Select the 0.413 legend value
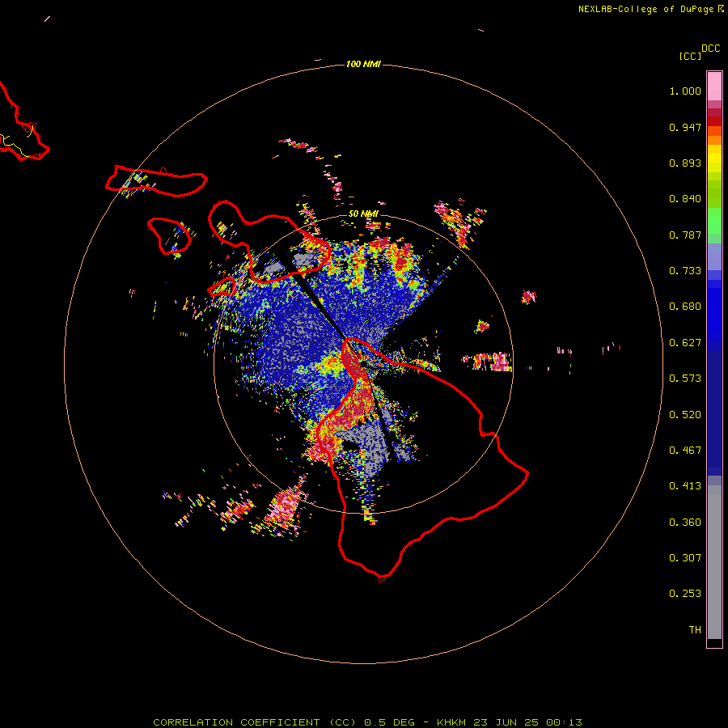The width and height of the screenshot is (728, 728). (685, 486)
